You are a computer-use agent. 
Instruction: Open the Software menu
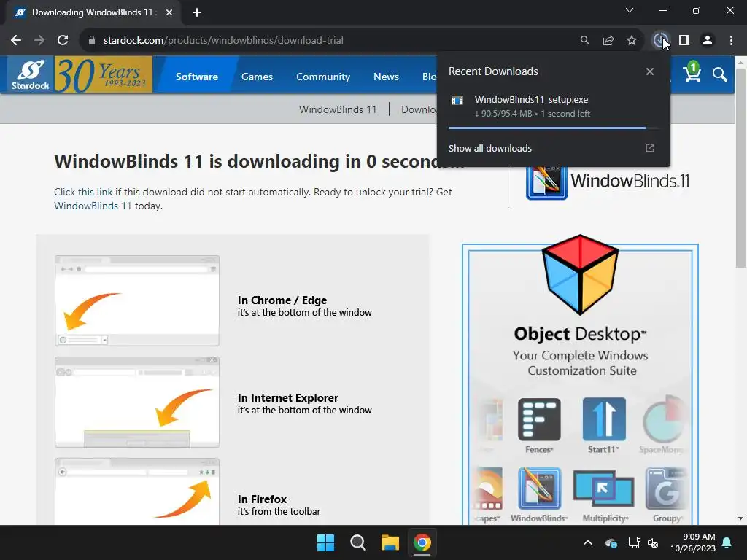tap(197, 77)
